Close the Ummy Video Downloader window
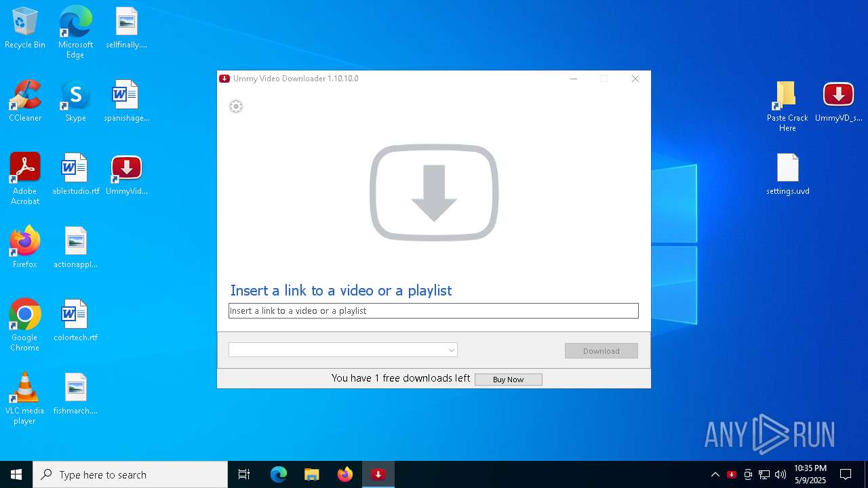Screen dimensions: 868x488 tap(635, 79)
